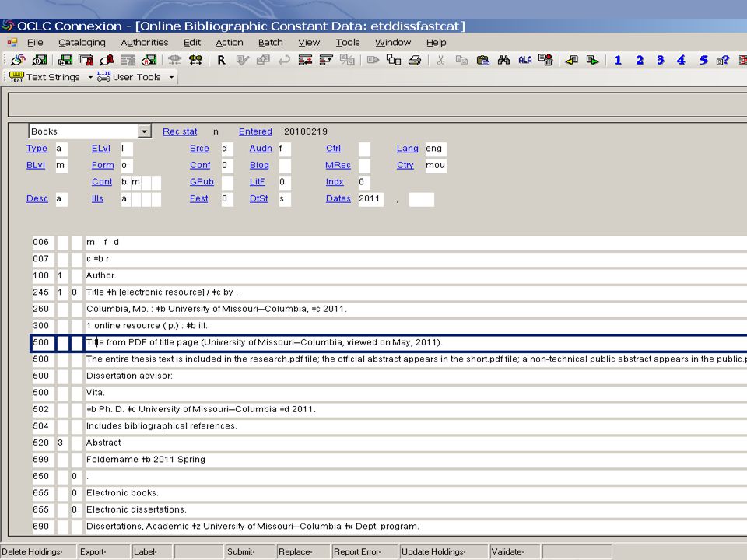Viewport: 747px width, 560px height.
Task: Click the Paste clipboard icon
Action: (x=483, y=60)
